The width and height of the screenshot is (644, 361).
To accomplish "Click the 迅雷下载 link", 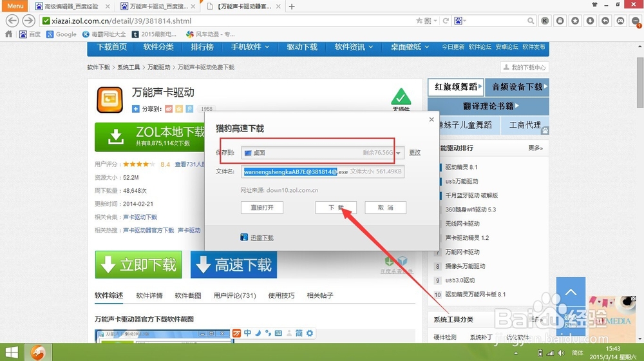I will [x=262, y=238].
